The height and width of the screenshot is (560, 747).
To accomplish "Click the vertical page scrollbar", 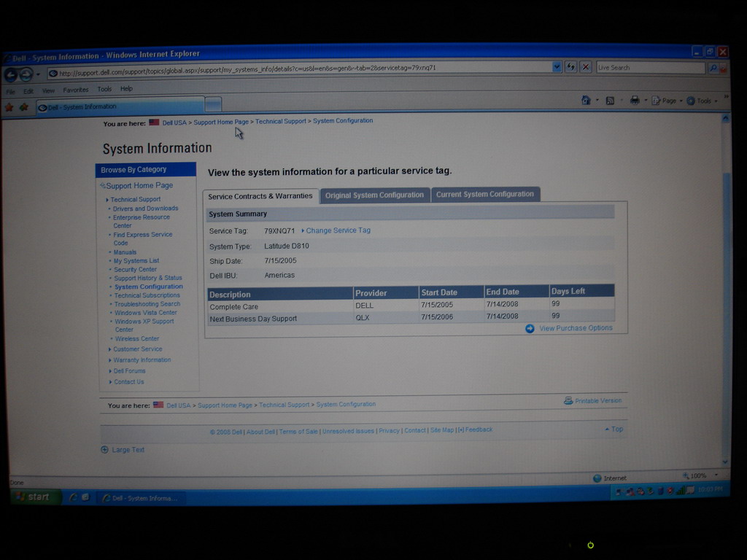I will [x=726, y=290].
